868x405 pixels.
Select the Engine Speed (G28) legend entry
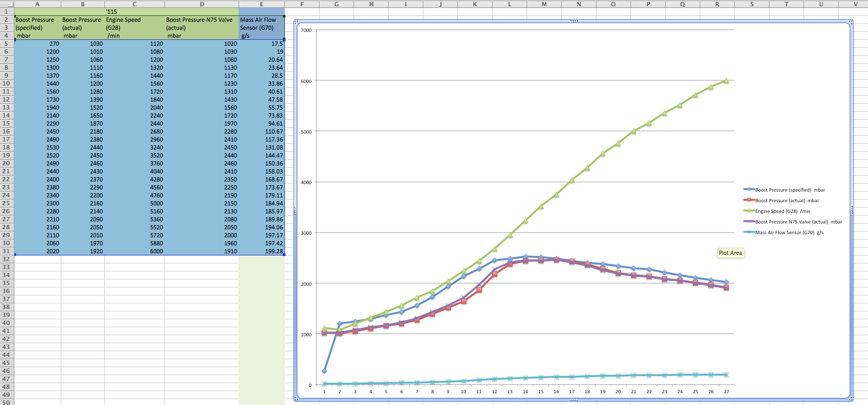(782, 211)
